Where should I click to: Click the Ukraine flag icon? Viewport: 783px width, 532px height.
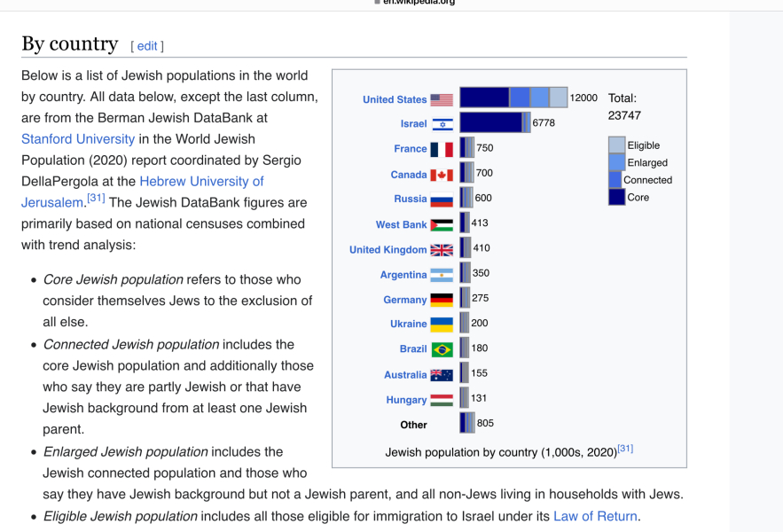pyautogui.click(x=441, y=324)
